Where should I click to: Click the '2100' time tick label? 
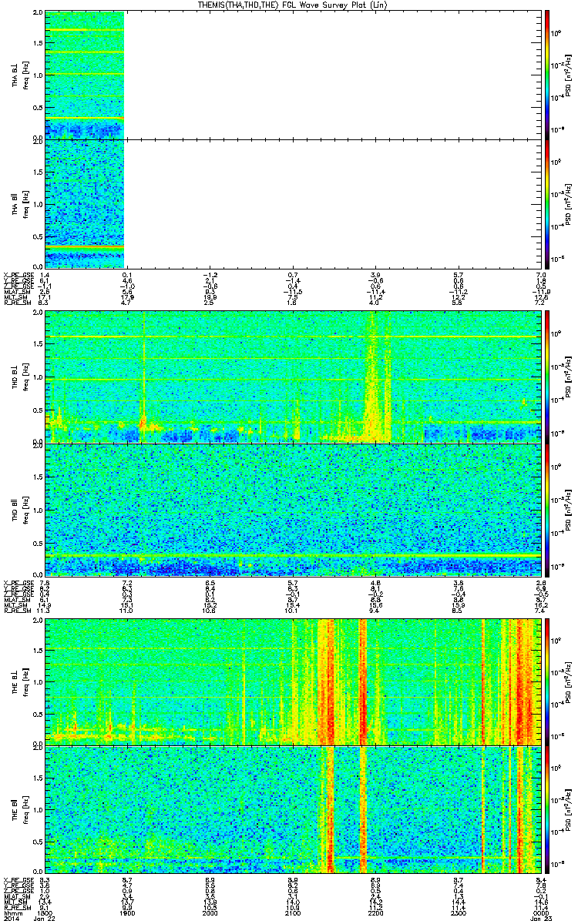[293, 912]
